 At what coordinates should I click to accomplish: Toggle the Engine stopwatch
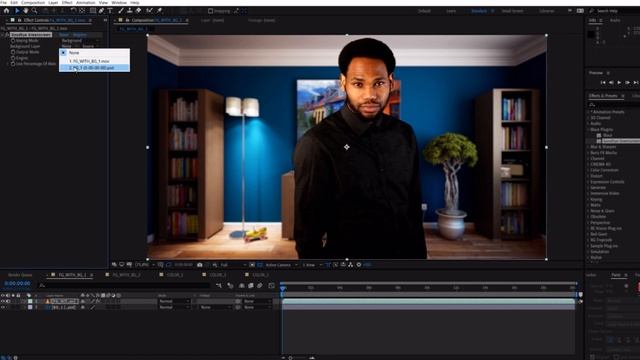click(x=13, y=58)
